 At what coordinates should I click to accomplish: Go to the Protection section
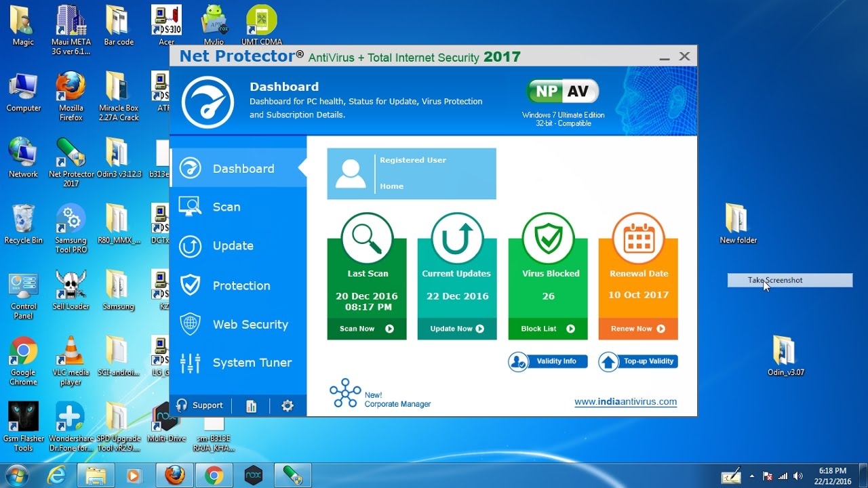(241, 286)
